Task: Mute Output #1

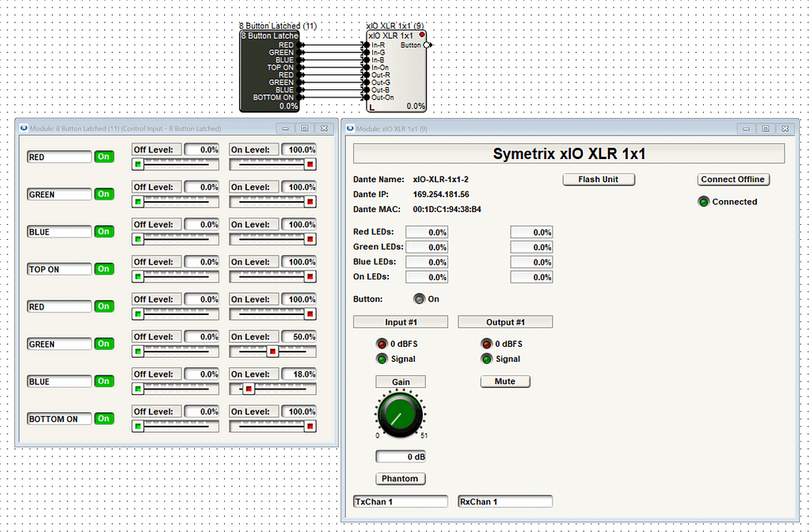Action: (504, 381)
